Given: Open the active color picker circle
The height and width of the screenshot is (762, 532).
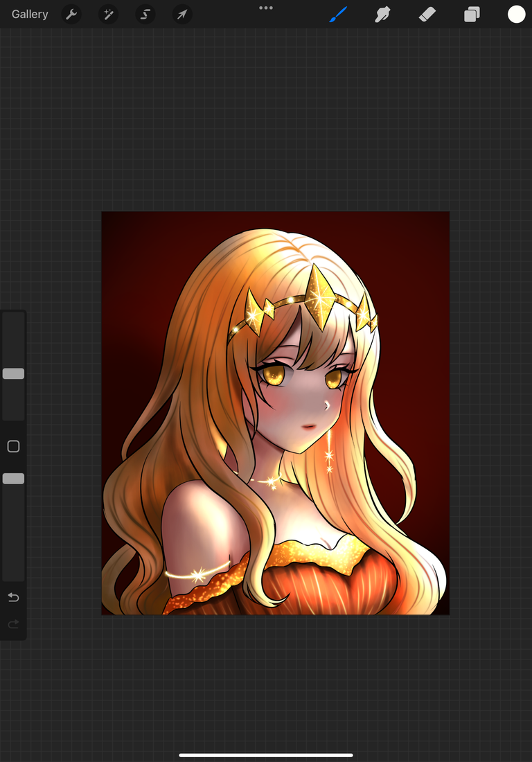Looking at the screenshot, I should click(517, 14).
